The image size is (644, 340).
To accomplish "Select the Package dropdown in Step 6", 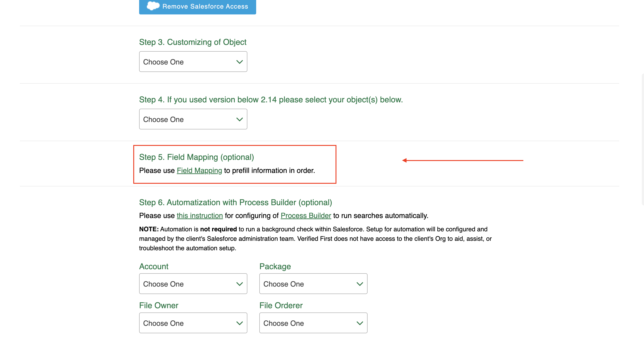I will pyautogui.click(x=313, y=283).
